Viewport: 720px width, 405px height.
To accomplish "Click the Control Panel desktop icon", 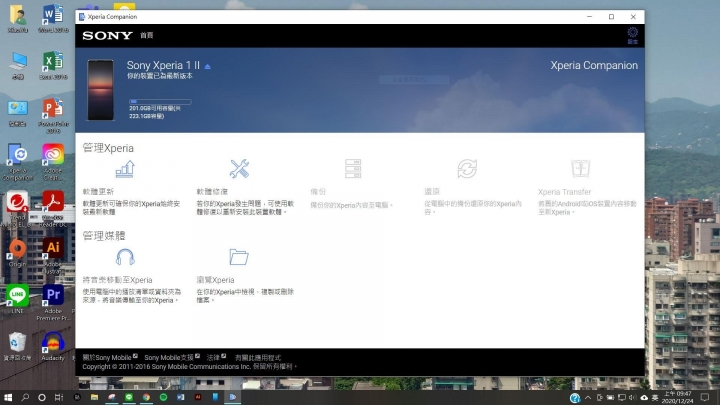I will 17,112.
